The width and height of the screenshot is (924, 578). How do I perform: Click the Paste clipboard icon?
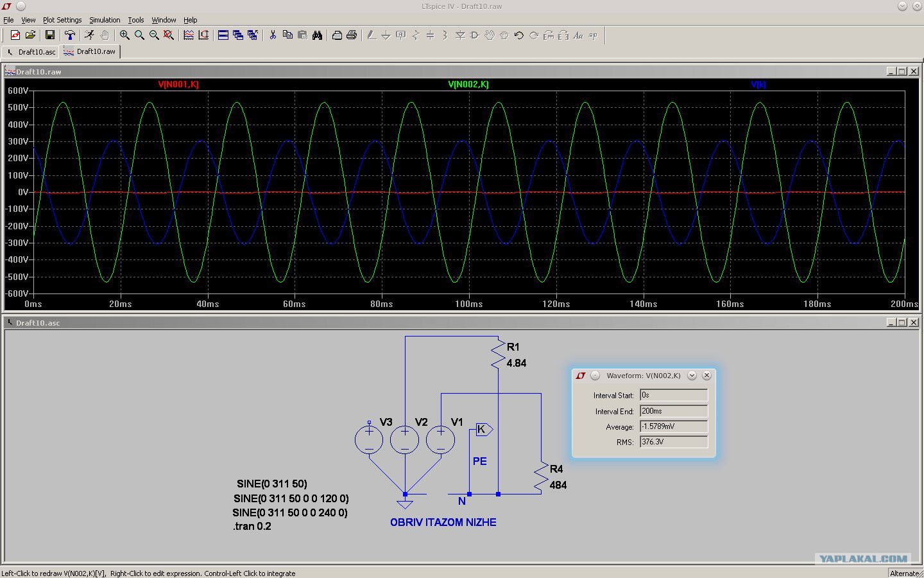point(302,35)
